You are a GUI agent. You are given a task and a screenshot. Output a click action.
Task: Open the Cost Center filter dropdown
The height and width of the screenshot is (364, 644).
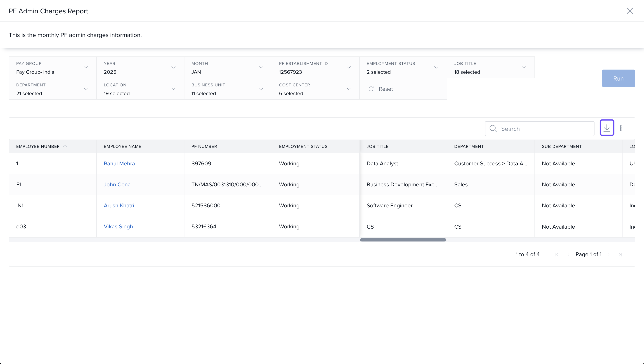tap(349, 89)
